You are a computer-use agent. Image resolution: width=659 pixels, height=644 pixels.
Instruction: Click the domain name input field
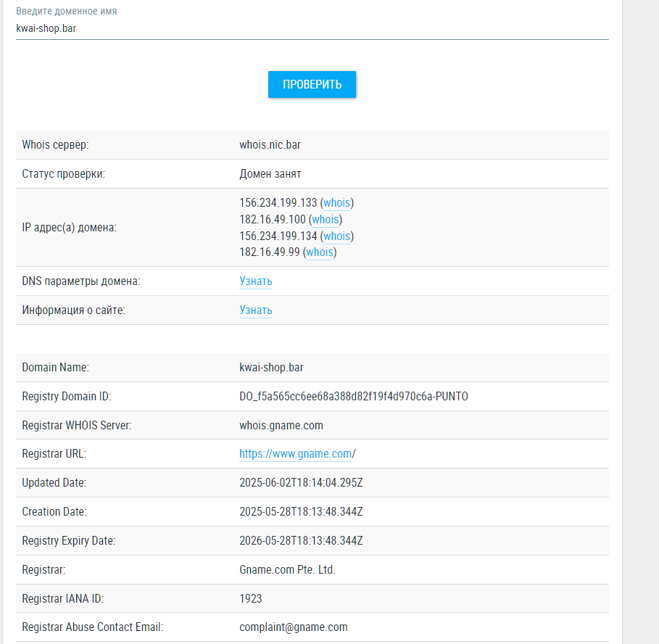pos(312,29)
